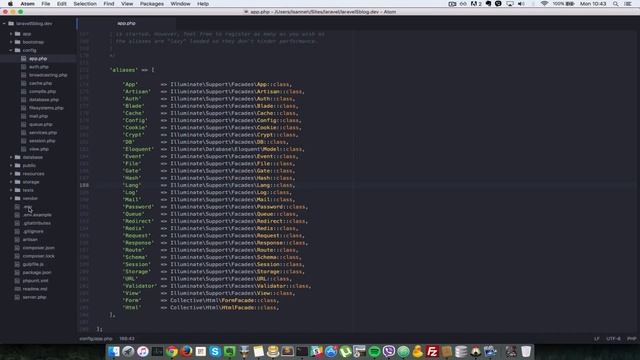640x360 pixels.
Task: Click the PHP grammar selector
Action: click(x=631, y=339)
